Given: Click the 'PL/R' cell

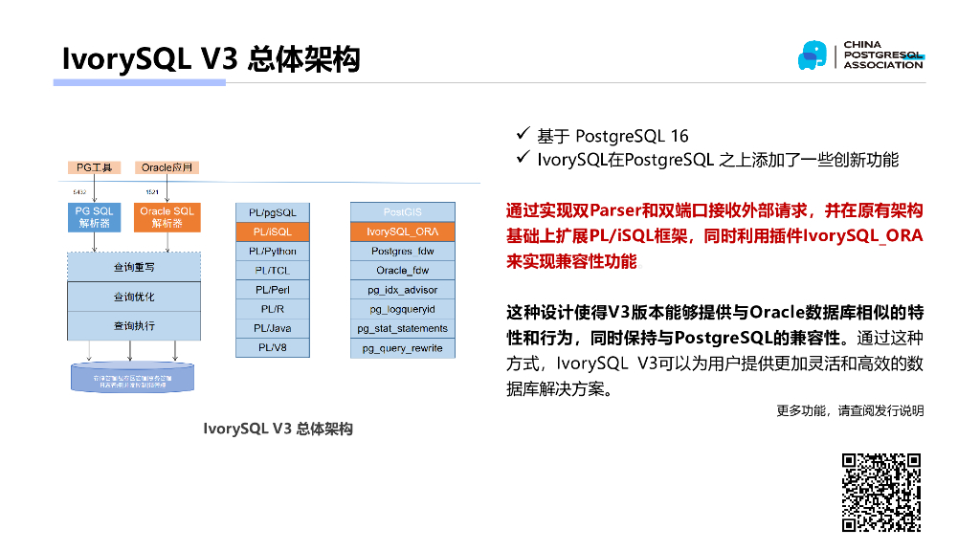Looking at the screenshot, I should coord(273,309).
